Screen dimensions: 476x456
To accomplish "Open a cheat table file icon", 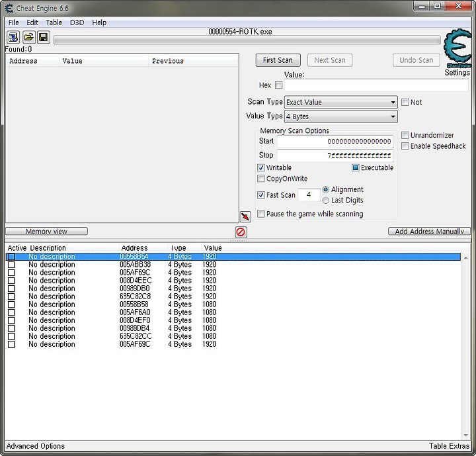I will point(28,37).
